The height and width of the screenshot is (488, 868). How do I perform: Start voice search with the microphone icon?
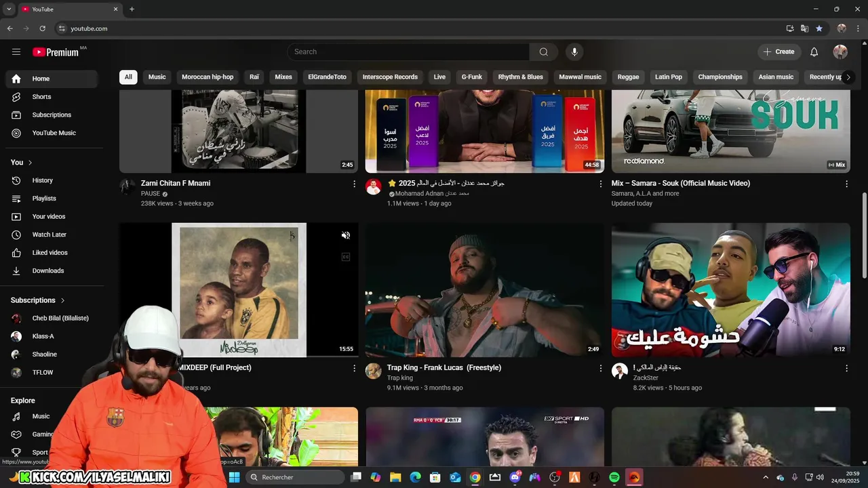point(574,52)
